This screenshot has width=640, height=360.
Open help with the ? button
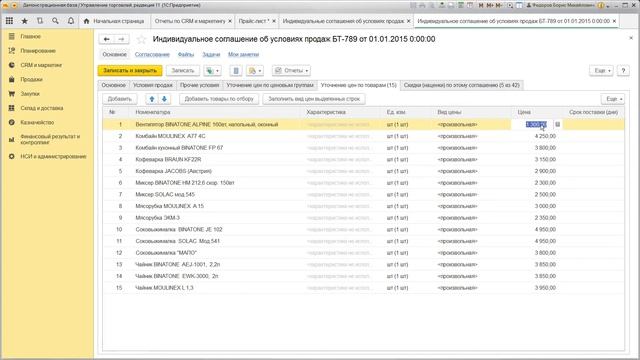pyautogui.click(x=623, y=71)
